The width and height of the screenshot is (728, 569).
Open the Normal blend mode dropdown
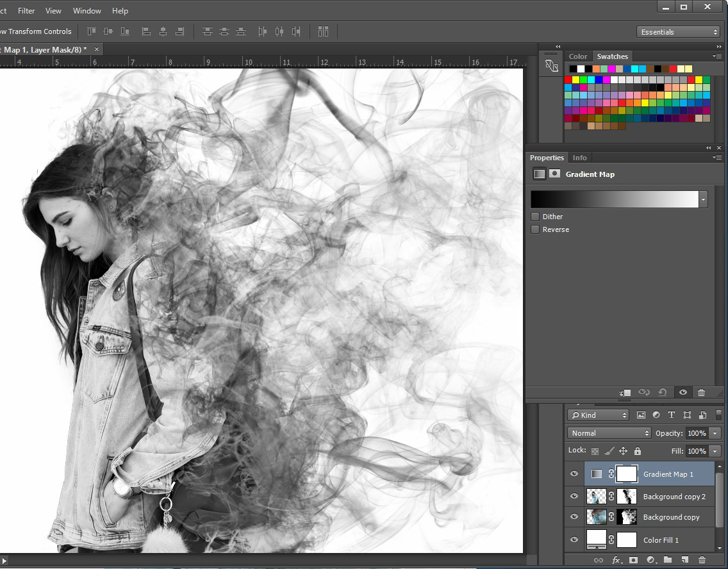(x=609, y=433)
